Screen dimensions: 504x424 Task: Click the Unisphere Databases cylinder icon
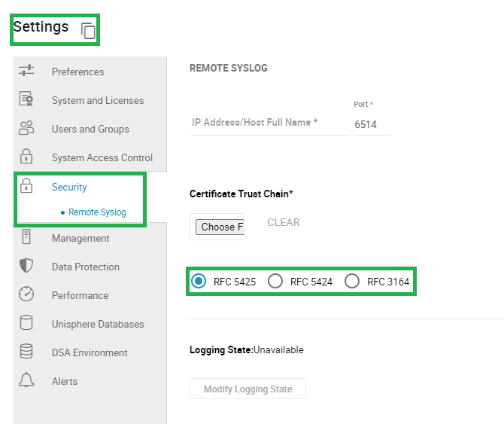coord(26,323)
